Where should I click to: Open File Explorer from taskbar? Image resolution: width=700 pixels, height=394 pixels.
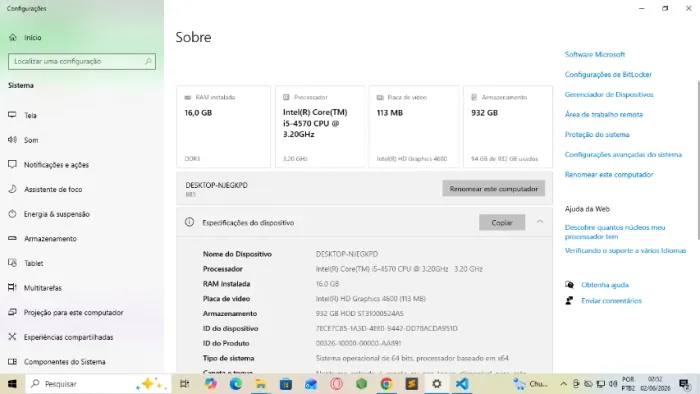(261, 384)
